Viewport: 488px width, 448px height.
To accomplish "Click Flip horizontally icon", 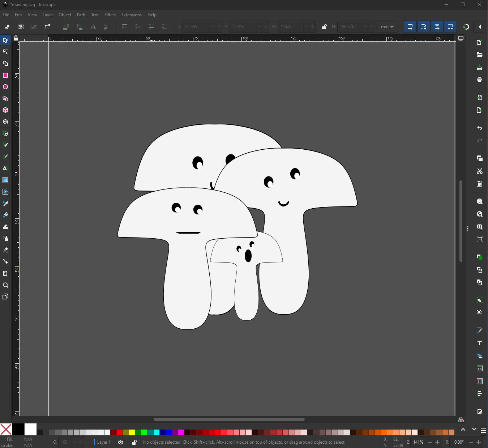I will tap(93, 27).
